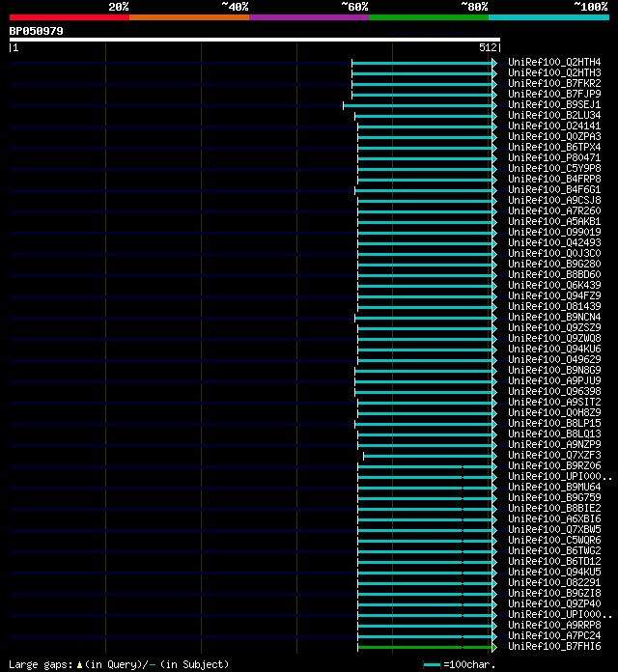Pick the UniRef100_Q94KU6 label
The height and width of the screenshot is (672, 618).
pos(554,349)
